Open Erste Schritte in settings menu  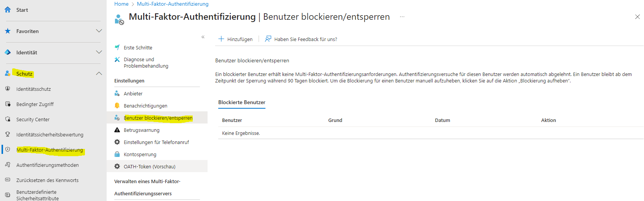click(x=138, y=47)
